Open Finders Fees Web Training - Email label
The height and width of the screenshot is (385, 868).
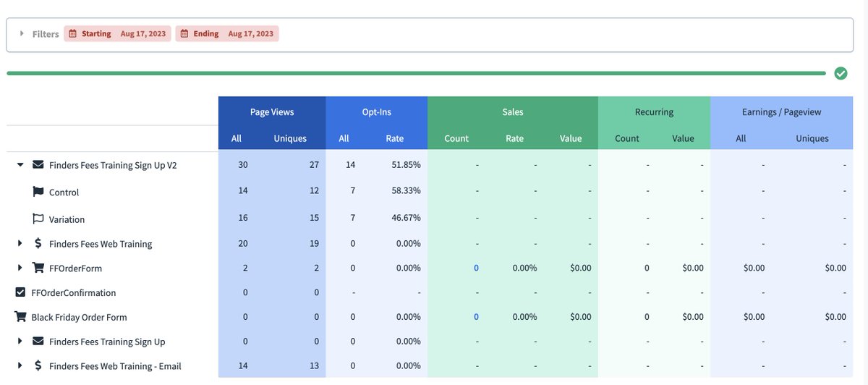(x=115, y=366)
